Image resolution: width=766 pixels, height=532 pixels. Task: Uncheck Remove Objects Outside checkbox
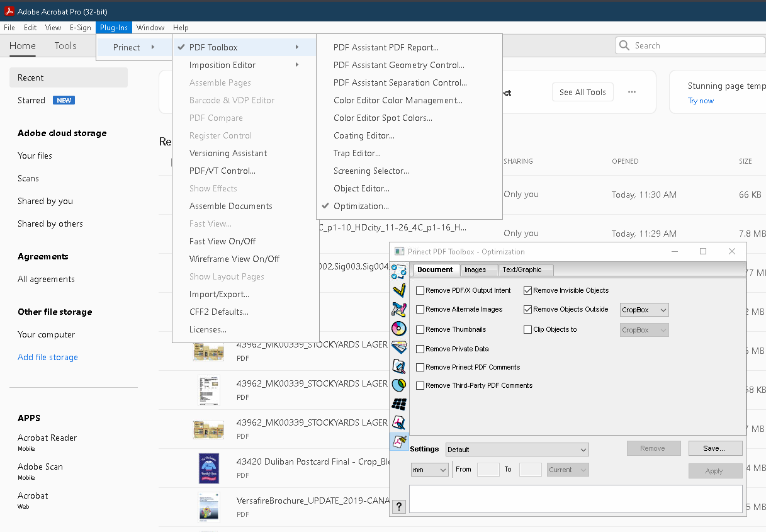[528, 309]
